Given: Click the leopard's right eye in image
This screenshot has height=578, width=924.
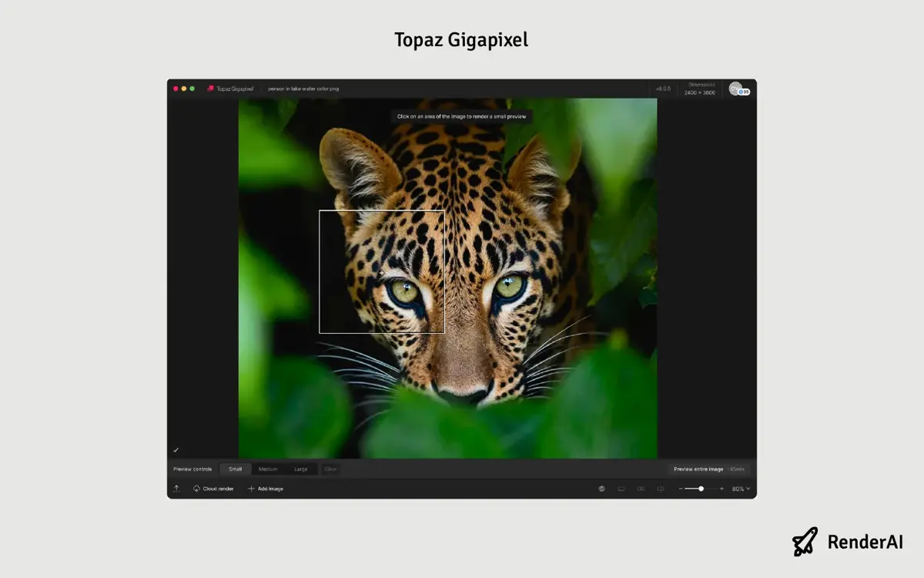Looking at the screenshot, I should tap(510, 287).
